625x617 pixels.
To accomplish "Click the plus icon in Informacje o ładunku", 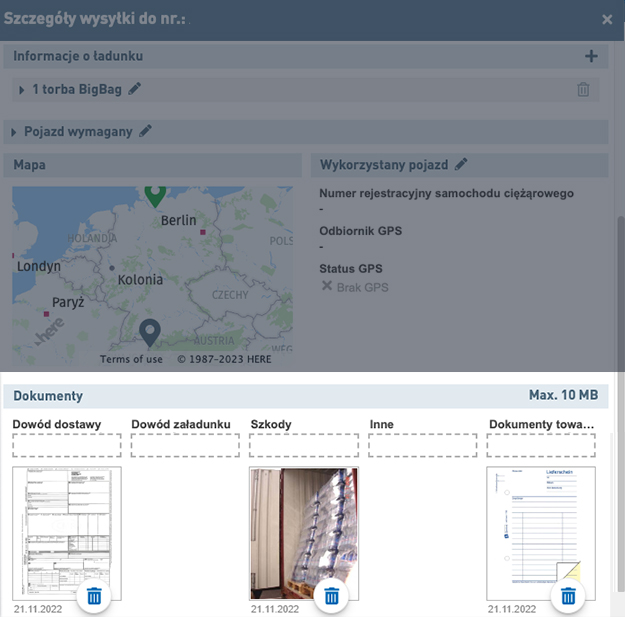I will tap(591, 57).
